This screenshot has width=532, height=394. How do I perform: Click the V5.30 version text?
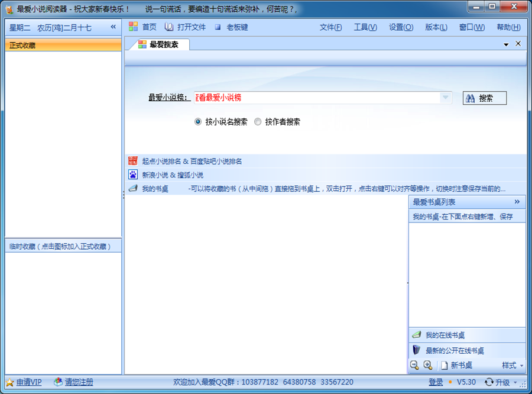tap(466, 382)
